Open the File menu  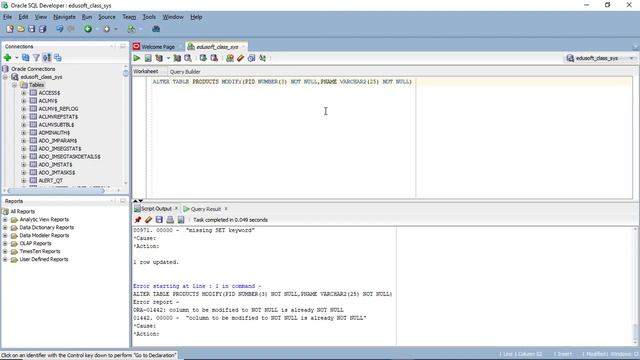click(7, 17)
